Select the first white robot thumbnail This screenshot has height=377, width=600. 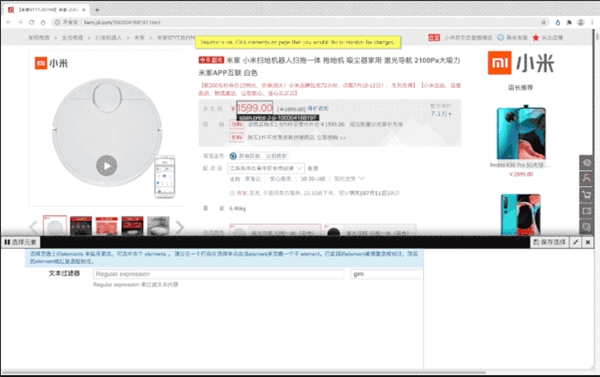[x=55, y=226]
